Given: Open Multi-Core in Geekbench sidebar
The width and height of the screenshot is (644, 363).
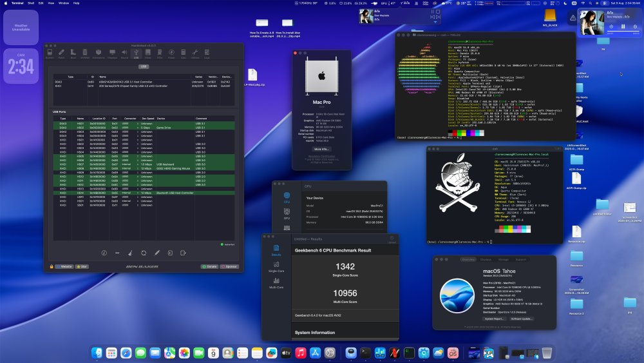Looking at the screenshot, I should click(276, 283).
